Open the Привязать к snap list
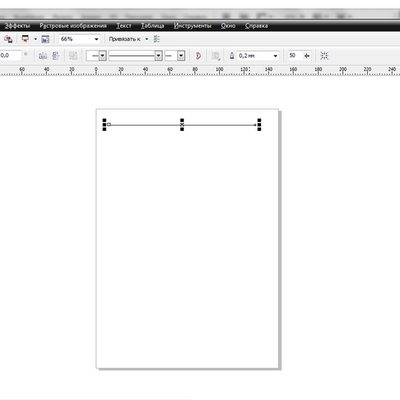The width and height of the screenshot is (400, 400). tap(128, 39)
